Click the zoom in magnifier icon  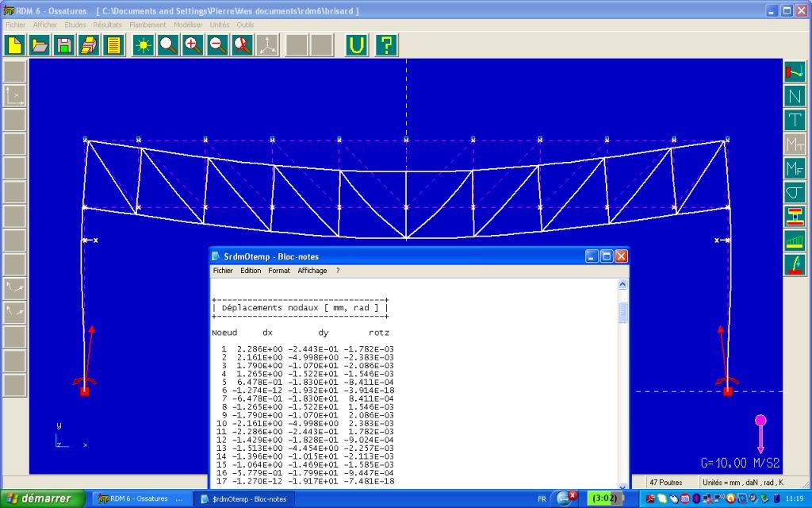193,45
